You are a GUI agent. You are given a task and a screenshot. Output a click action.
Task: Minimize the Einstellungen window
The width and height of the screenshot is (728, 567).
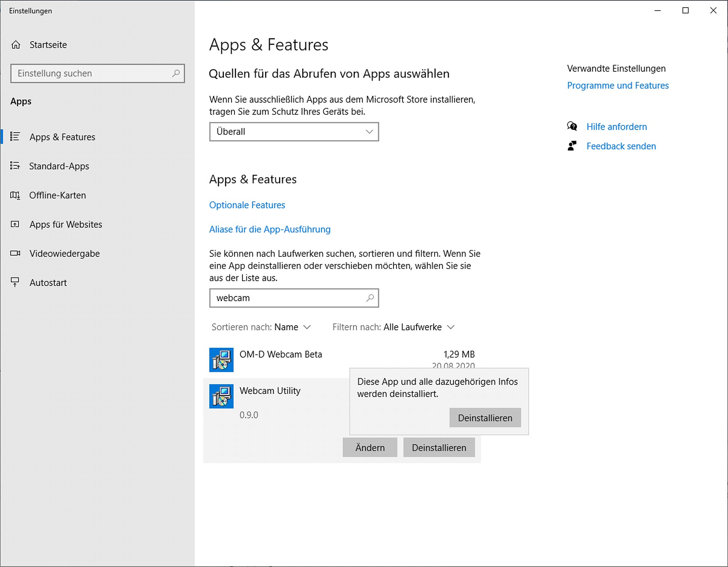pyautogui.click(x=657, y=11)
